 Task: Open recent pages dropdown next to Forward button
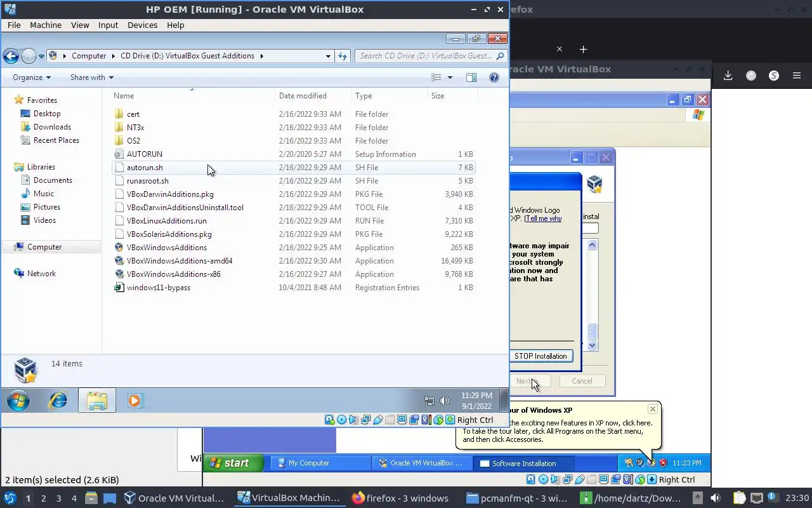point(41,56)
